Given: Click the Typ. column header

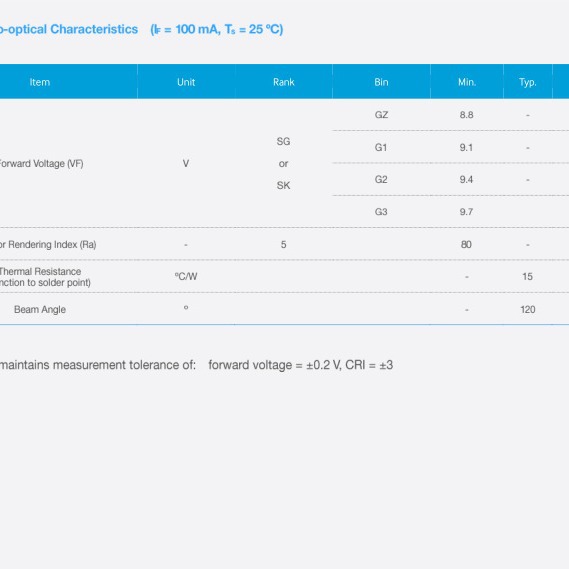Looking at the screenshot, I should [x=528, y=82].
